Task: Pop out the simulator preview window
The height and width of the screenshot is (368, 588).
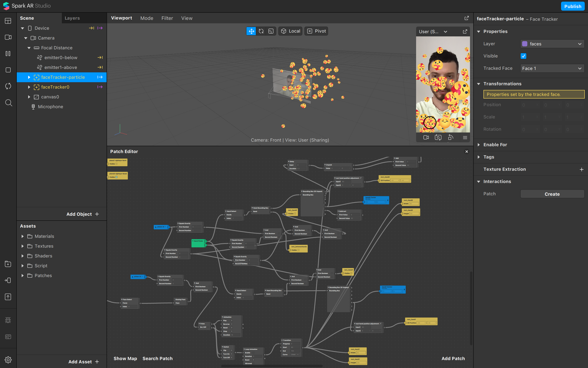Action: click(x=465, y=32)
